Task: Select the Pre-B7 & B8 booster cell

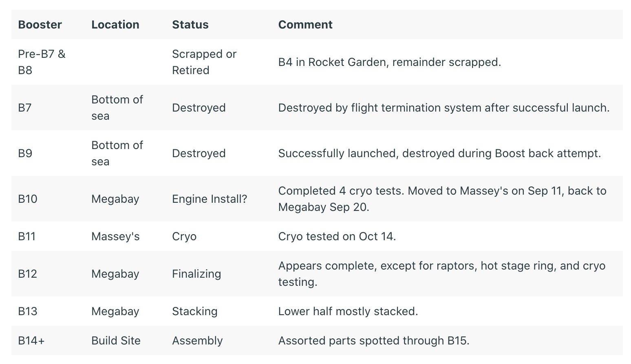Action: coord(42,62)
